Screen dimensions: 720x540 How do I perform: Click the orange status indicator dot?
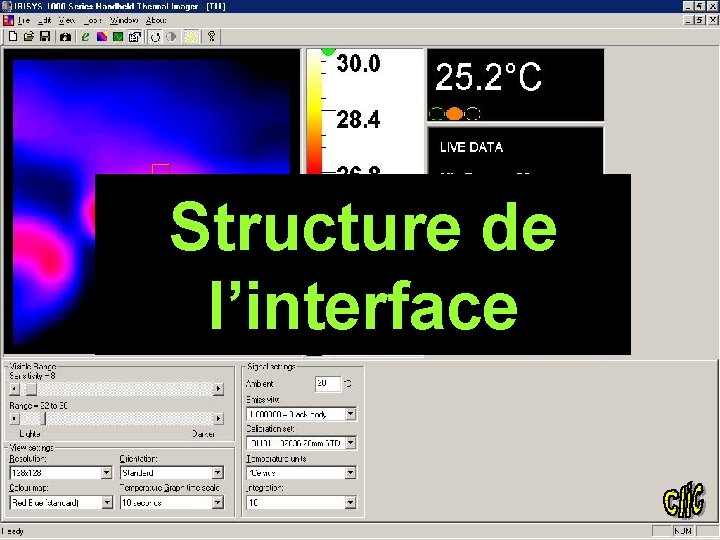454,113
